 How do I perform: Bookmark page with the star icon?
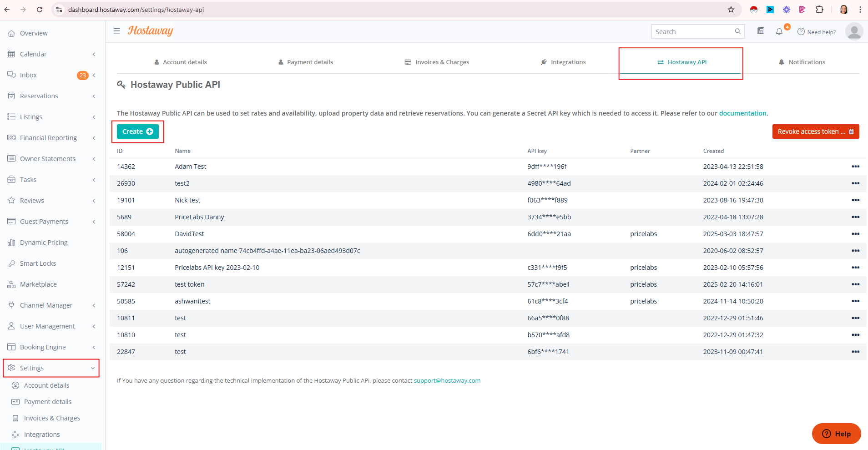[x=731, y=10]
